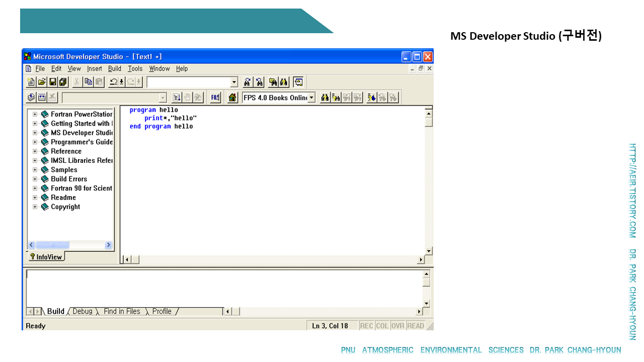644x362 pixels.
Task: Click the binoculars with question mark icon
Action: (x=284, y=82)
